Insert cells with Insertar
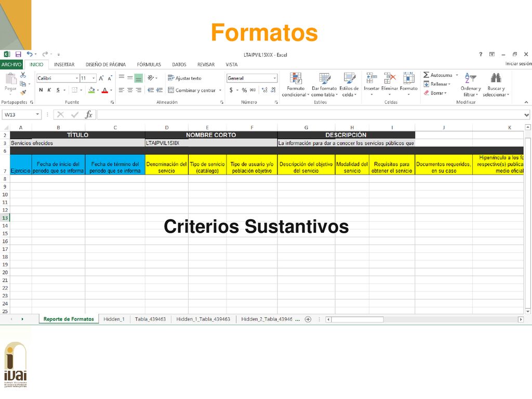 (x=371, y=83)
